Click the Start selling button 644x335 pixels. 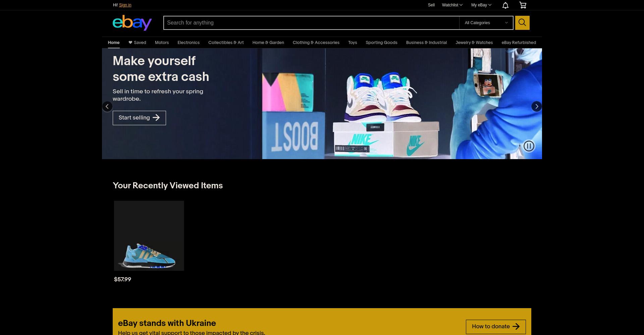(x=139, y=118)
